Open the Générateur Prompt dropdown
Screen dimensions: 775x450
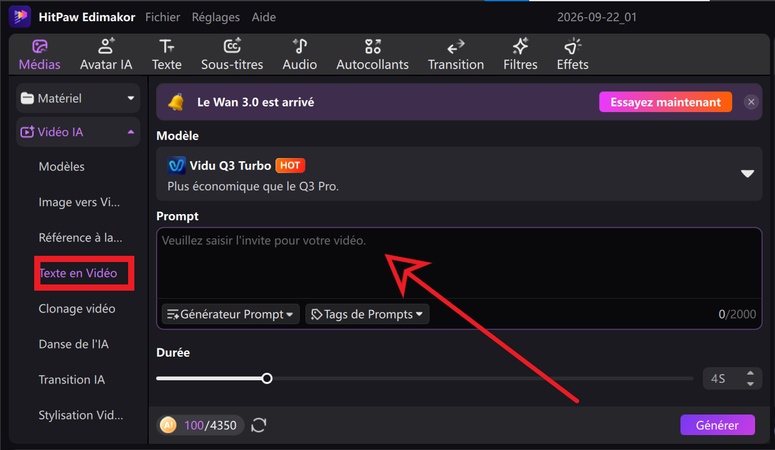230,315
